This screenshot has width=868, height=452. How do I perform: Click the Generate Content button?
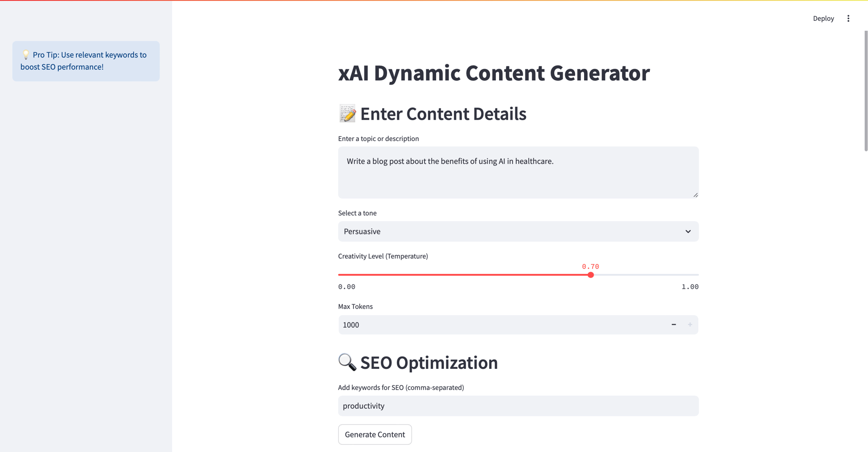(x=375, y=434)
